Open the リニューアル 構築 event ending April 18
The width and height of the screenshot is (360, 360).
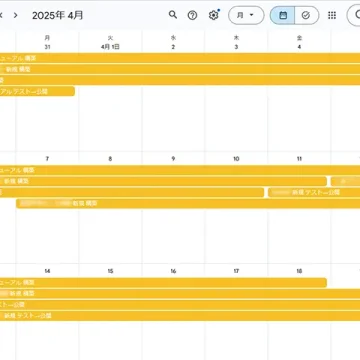click(163, 283)
